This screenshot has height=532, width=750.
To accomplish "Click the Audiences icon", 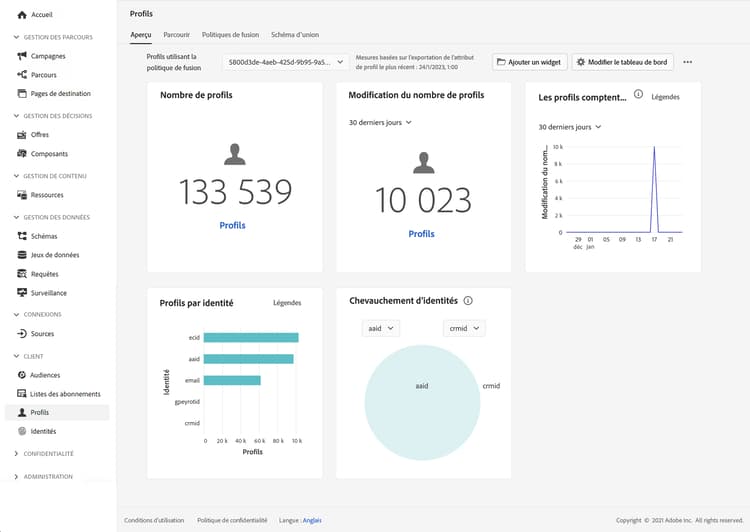I will click(x=22, y=375).
